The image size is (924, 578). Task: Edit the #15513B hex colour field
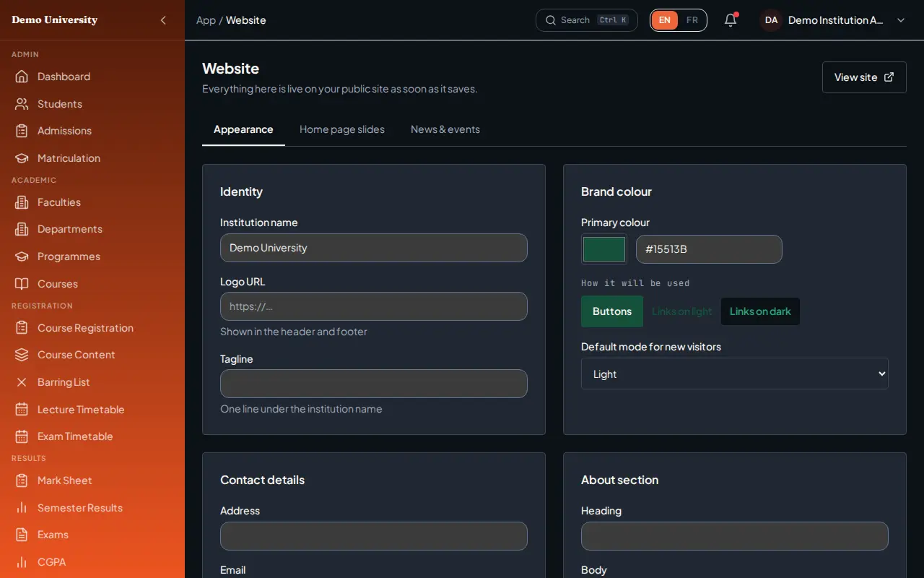(x=709, y=249)
